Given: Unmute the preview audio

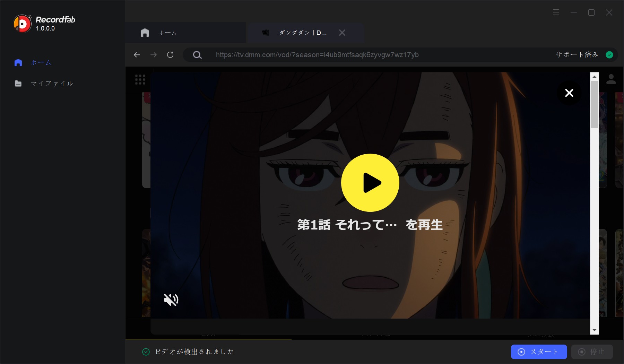Looking at the screenshot, I should 171,300.
